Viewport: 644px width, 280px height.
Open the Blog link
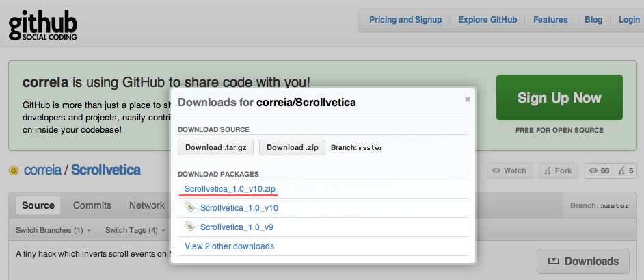pos(593,20)
